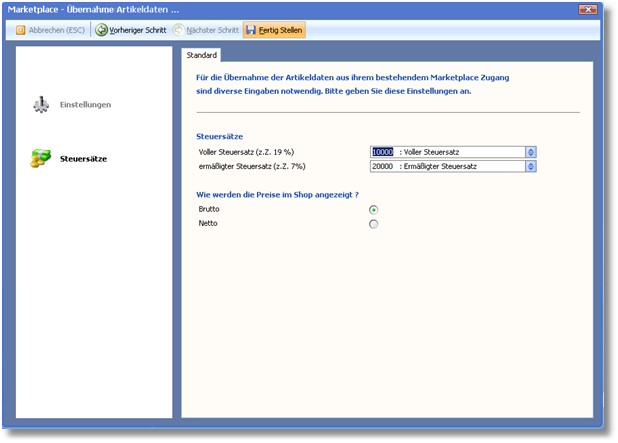Open the Standard tab

[x=202, y=54]
